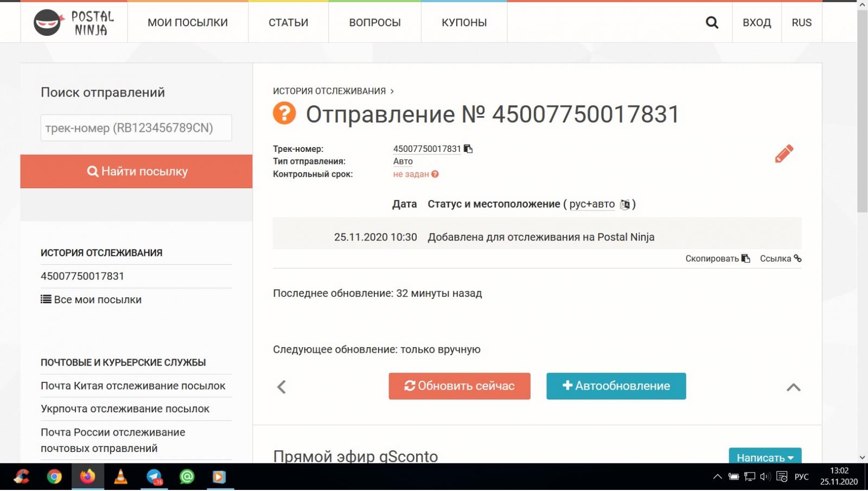Open Все мои посылки link
The image size is (868, 491).
coord(91,299)
